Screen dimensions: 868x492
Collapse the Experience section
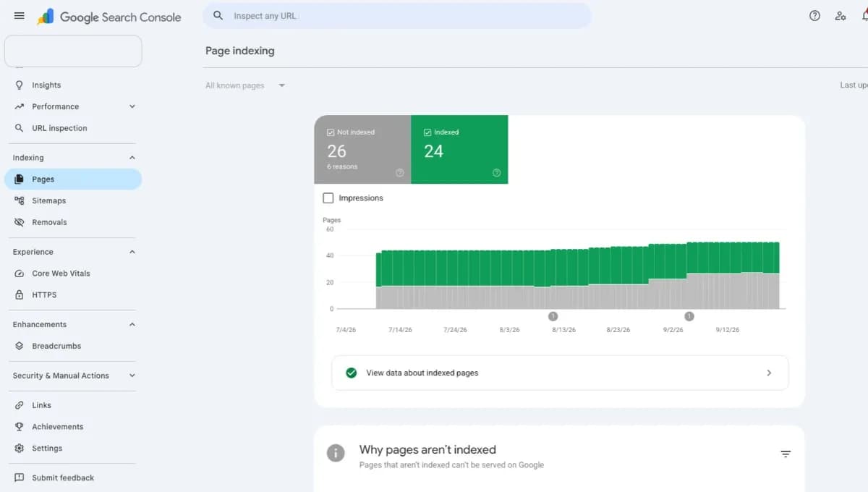[132, 252]
